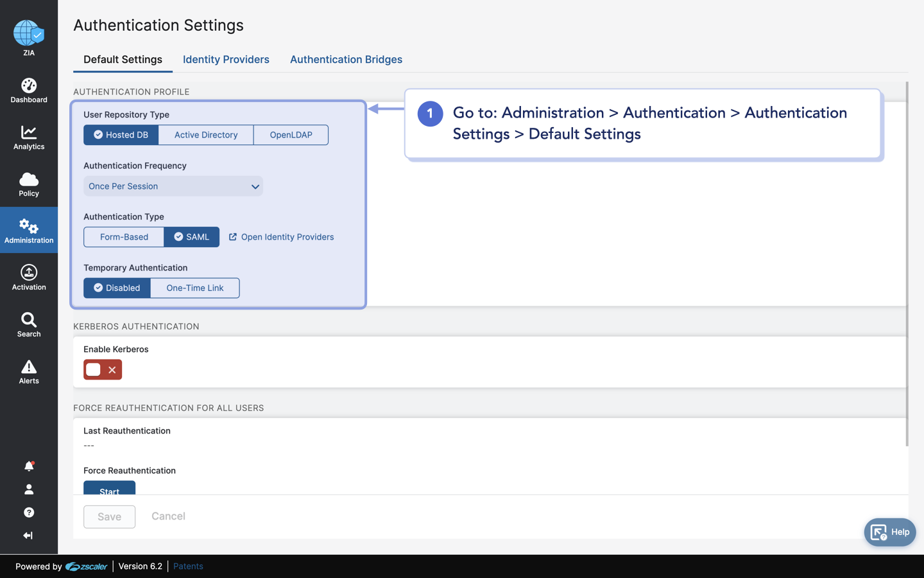Open the notifications bell
Image resolution: width=924 pixels, height=578 pixels.
click(28, 466)
